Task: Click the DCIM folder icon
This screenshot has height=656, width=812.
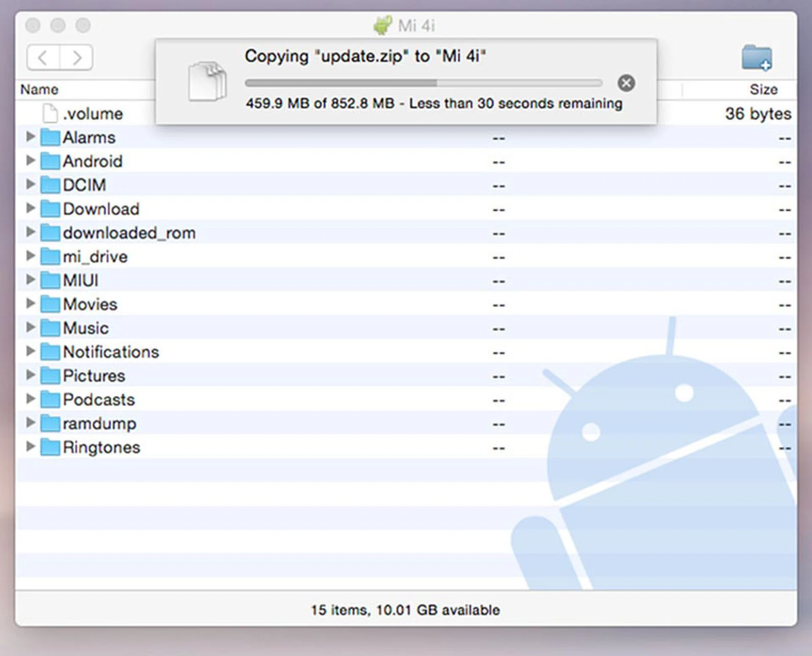Action: [50, 185]
